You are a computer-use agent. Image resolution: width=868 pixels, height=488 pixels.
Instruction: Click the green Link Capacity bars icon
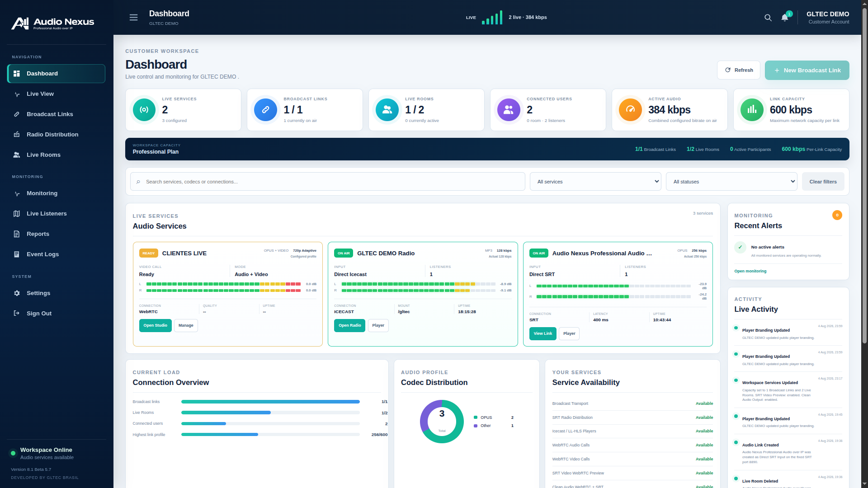[x=752, y=110]
